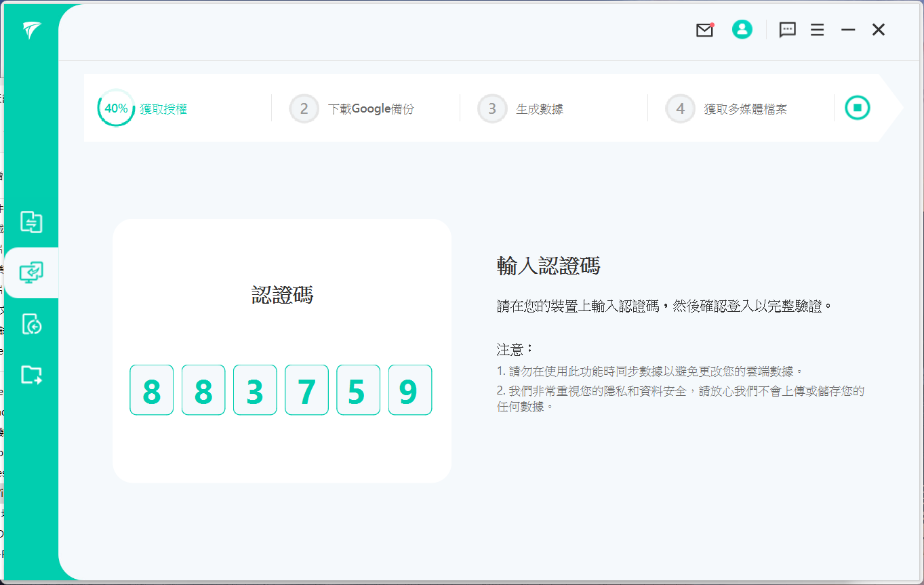The height and width of the screenshot is (585, 924).
Task: Select the computer backup sidebar icon
Action: click(31, 273)
